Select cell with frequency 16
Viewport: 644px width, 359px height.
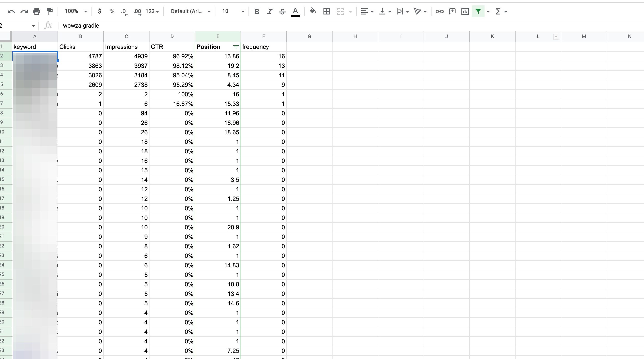pos(263,56)
